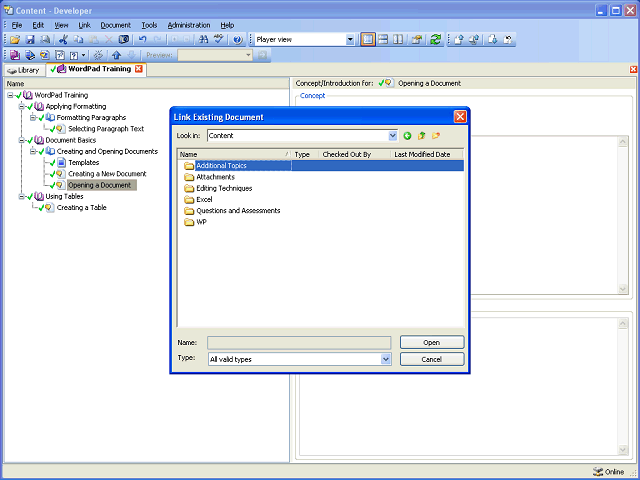Click the Name field in the dialog
Image resolution: width=640 pixels, height=480 pixels.
pyautogui.click(x=299, y=342)
